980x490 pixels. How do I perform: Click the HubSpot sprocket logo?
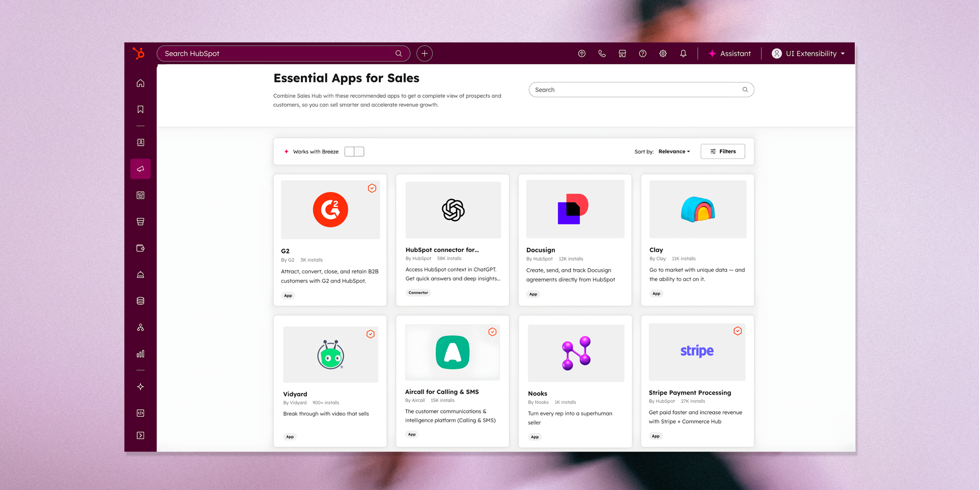[x=138, y=53]
